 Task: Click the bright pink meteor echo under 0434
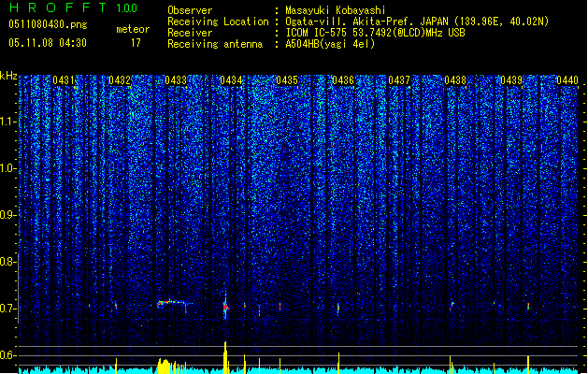point(225,308)
